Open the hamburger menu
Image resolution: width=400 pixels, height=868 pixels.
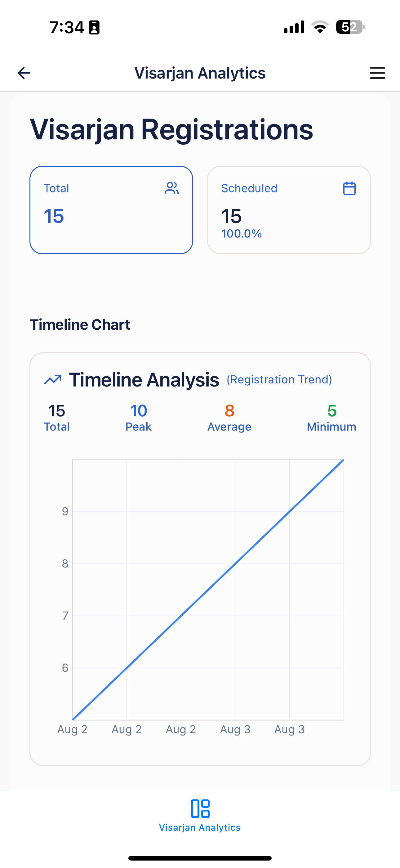(x=377, y=73)
